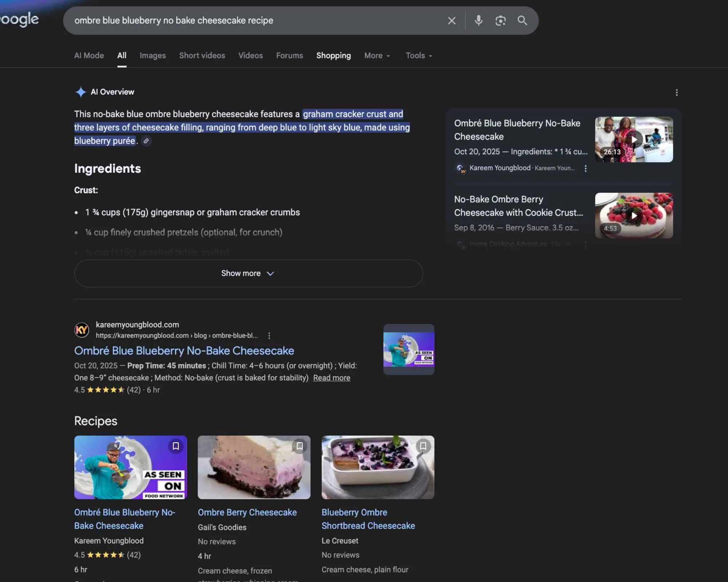
Task: Open options for the Kareem Youngblood video card
Action: coord(585,168)
